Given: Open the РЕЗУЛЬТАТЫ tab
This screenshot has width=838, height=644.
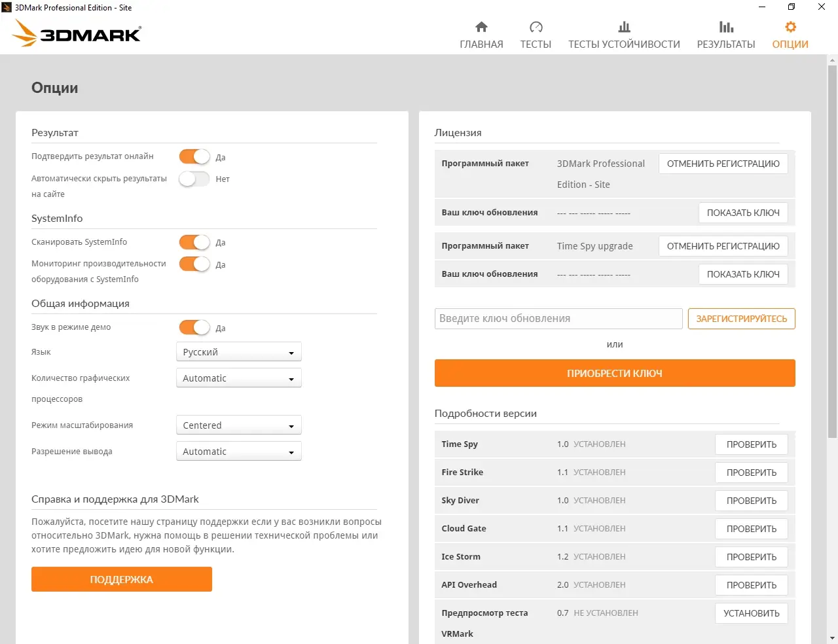Looking at the screenshot, I should (x=726, y=35).
